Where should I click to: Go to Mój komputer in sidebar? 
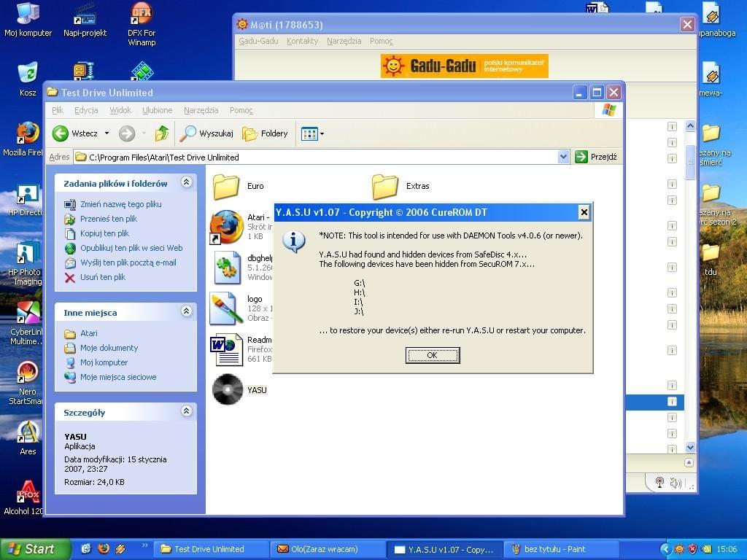click(x=104, y=362)
